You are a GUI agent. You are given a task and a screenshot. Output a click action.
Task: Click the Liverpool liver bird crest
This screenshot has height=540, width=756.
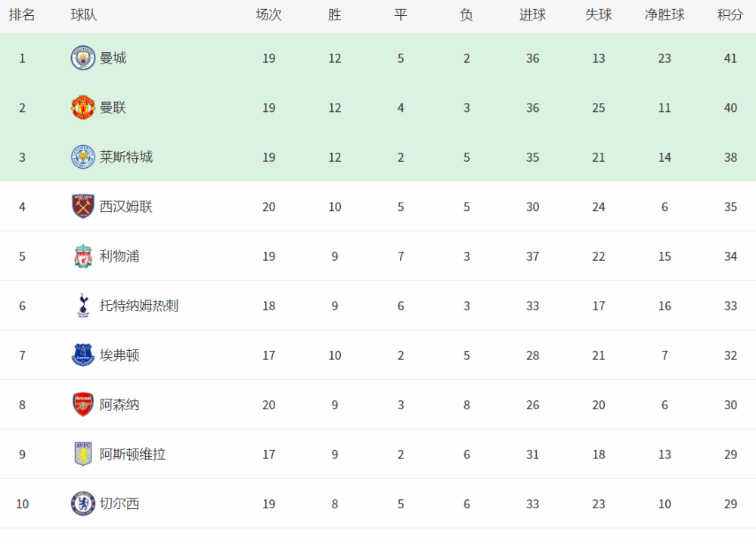83,256
